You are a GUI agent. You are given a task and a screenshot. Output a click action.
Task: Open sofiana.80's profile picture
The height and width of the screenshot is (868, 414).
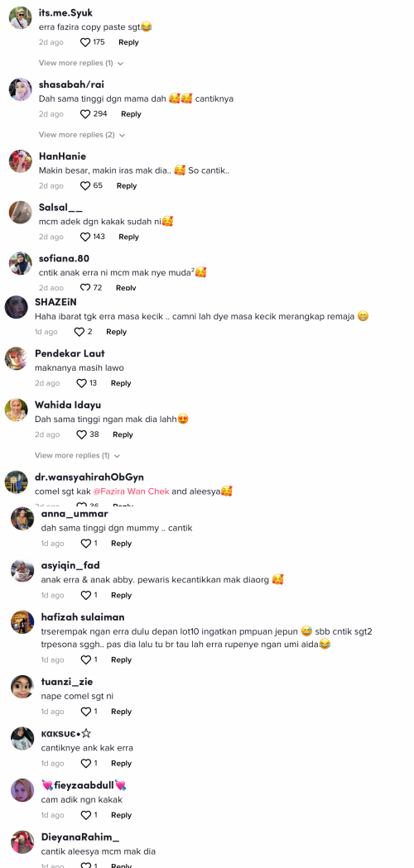[21, 263]
